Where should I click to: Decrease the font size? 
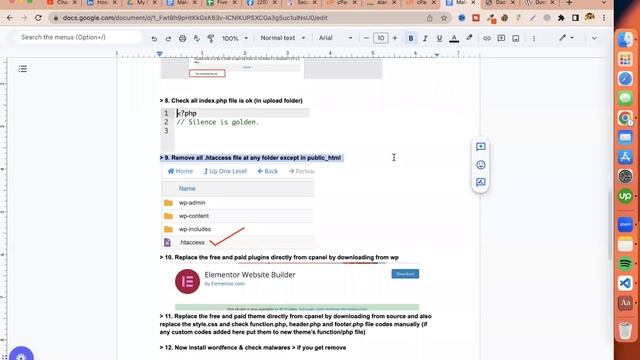[x=366, y=38]
